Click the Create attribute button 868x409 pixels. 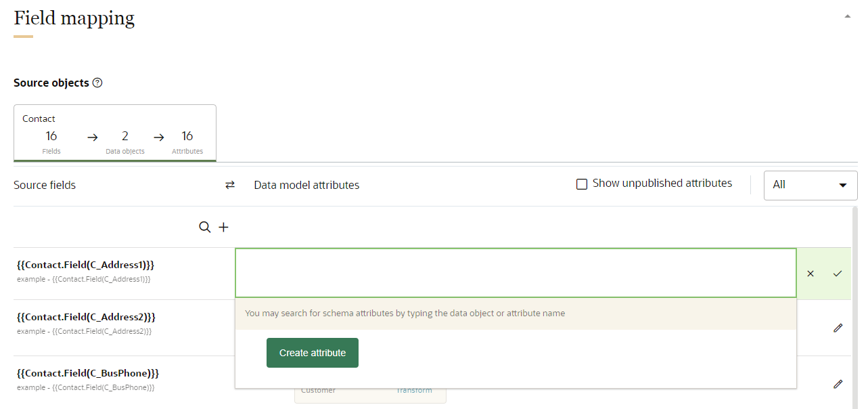click(x=313, y=353)
